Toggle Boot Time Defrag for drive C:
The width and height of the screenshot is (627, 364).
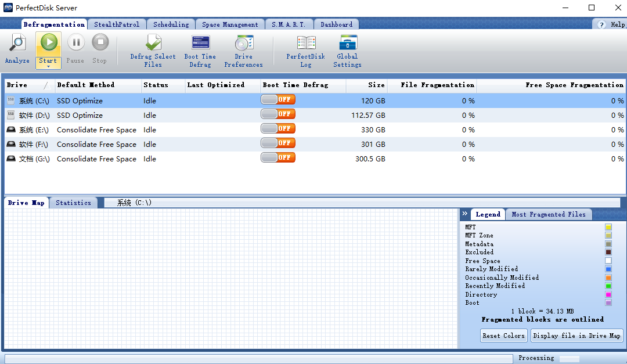click(278, 99)
